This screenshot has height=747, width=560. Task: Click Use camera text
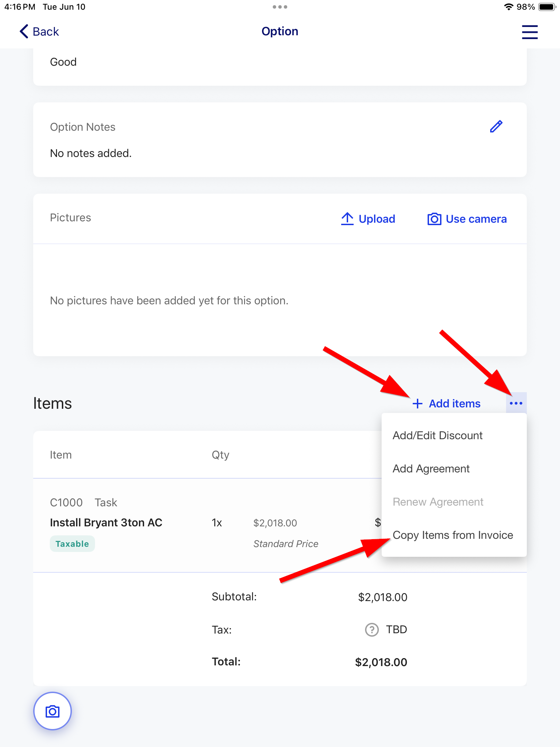[x=476, y=219]
